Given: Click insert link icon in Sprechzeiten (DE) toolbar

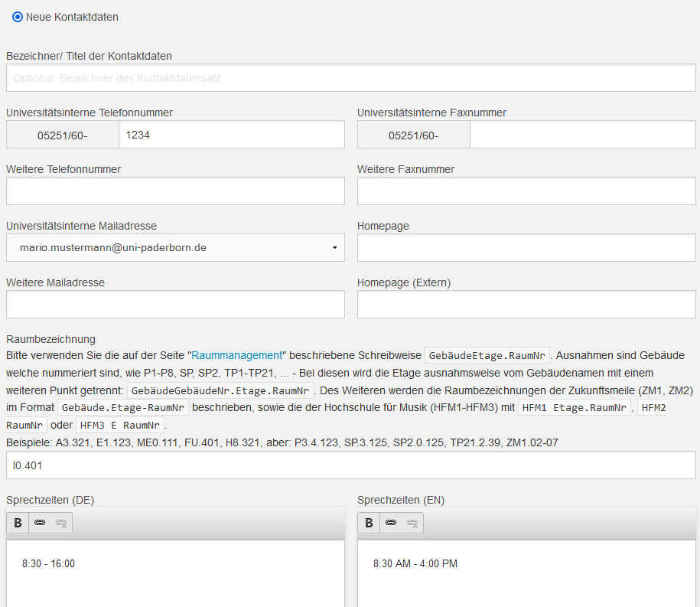Looking at the screenshot, I should pos(40,523).
